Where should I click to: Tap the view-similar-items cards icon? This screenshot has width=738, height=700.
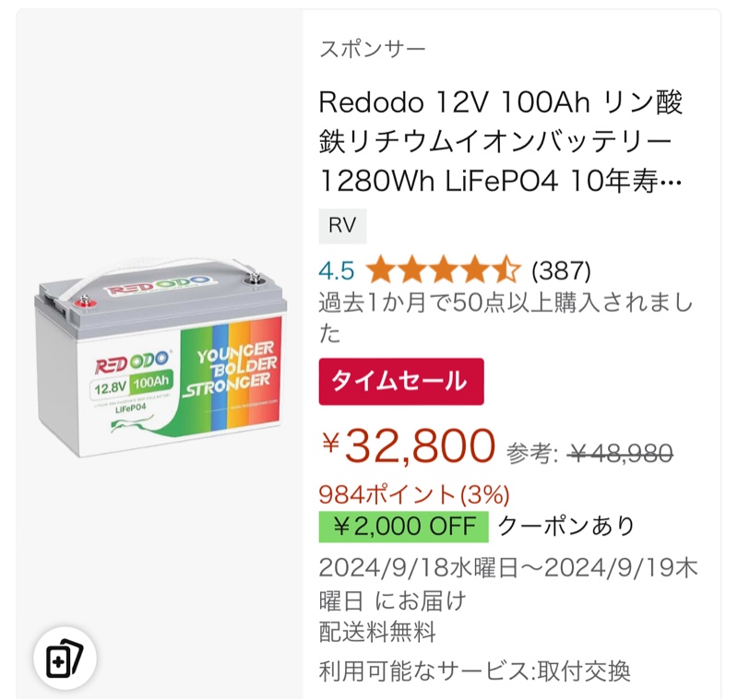pyautogui.click(x=65, y=658)
